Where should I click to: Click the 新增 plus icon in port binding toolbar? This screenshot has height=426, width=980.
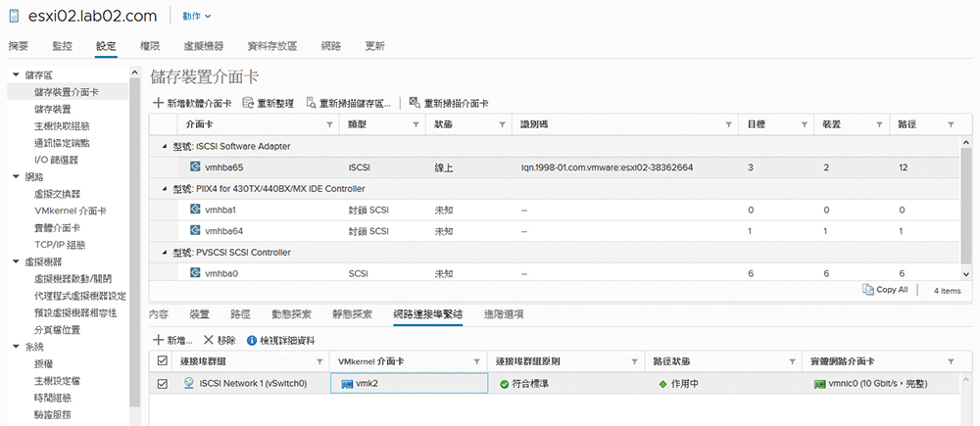[x=158, y=341]
